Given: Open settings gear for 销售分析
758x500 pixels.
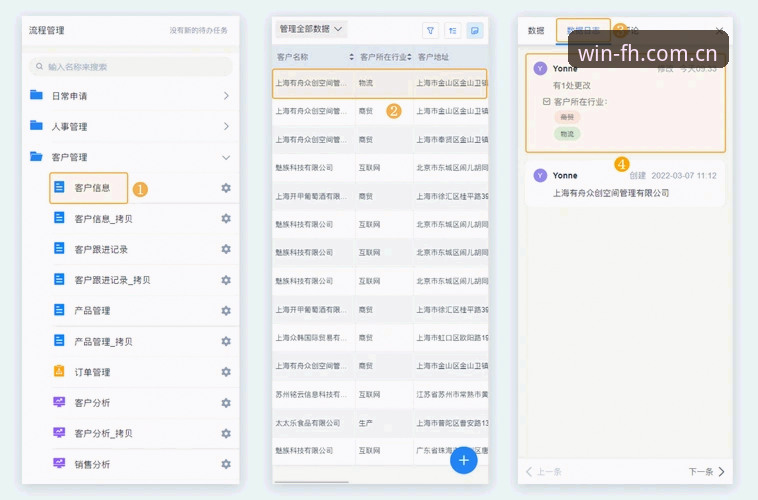Looking at the screenshot, I should click(x=226, y=464).
